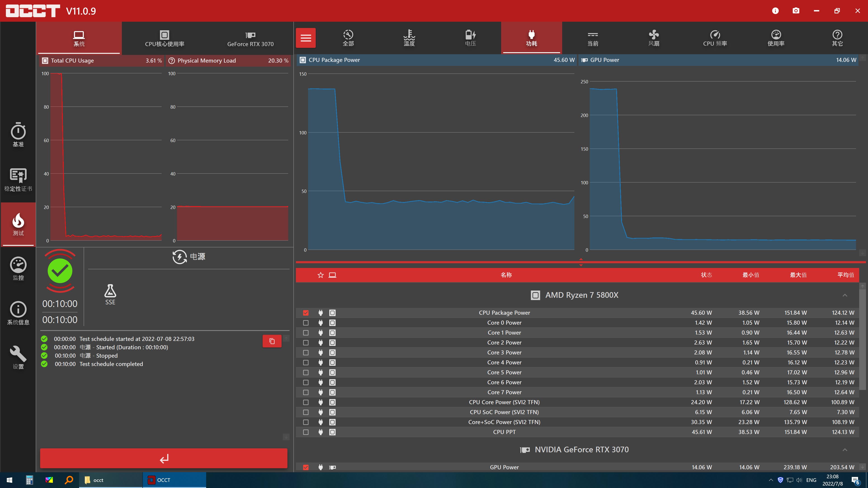Open the 基准 benchmark section
This screenshot has height=488, width=868.
(18, 135)
